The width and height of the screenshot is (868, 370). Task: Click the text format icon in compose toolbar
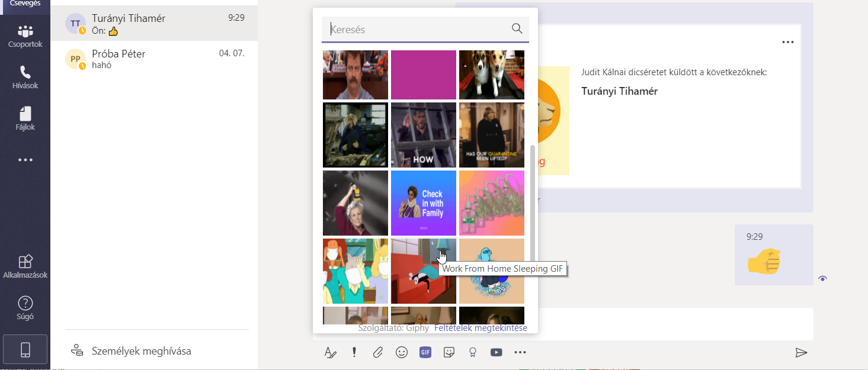click(x=330, y=353)
